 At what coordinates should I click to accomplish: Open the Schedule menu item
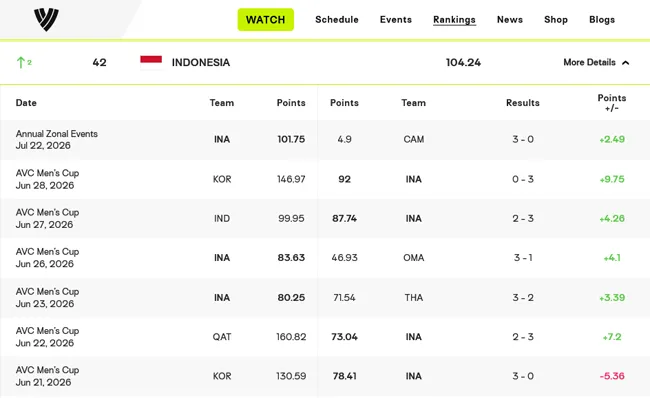click(x=337, y=19)
